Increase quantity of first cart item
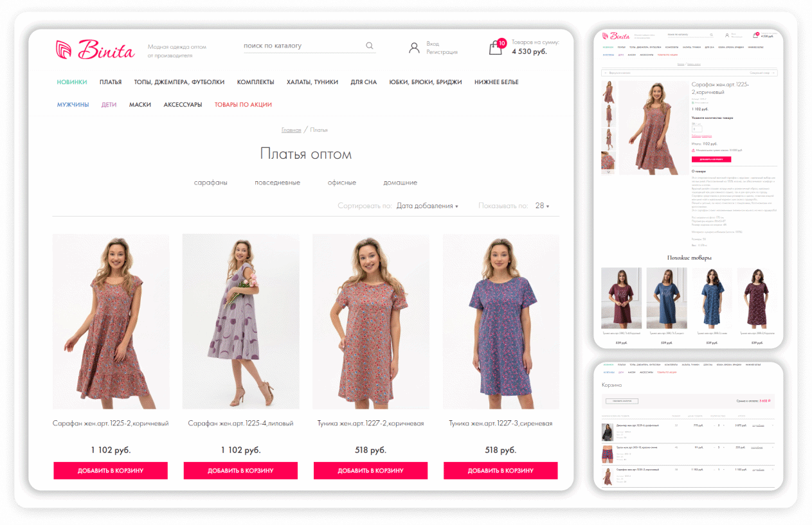The image size is (812, 525). 725,425
